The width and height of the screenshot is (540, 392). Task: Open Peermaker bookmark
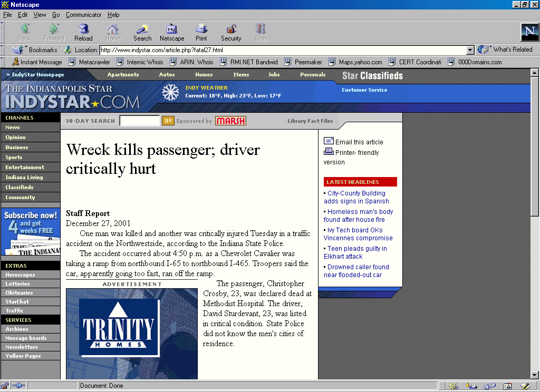pos(303,62)
